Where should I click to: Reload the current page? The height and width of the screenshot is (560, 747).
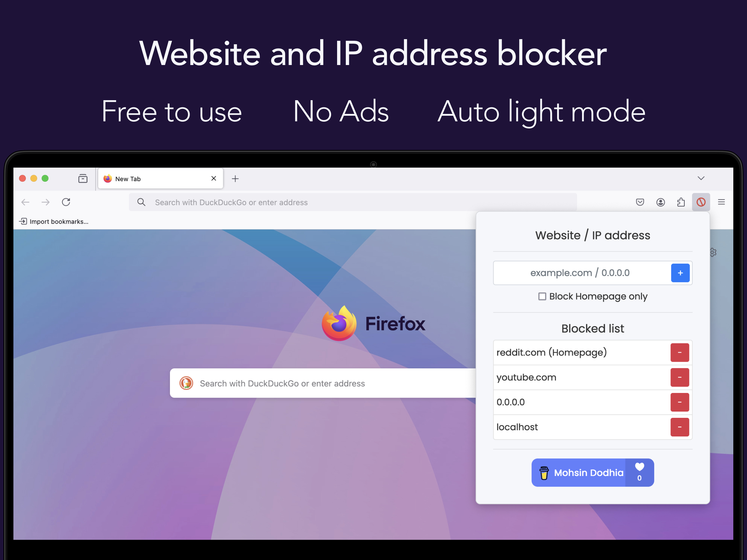(x=66, y=202)
